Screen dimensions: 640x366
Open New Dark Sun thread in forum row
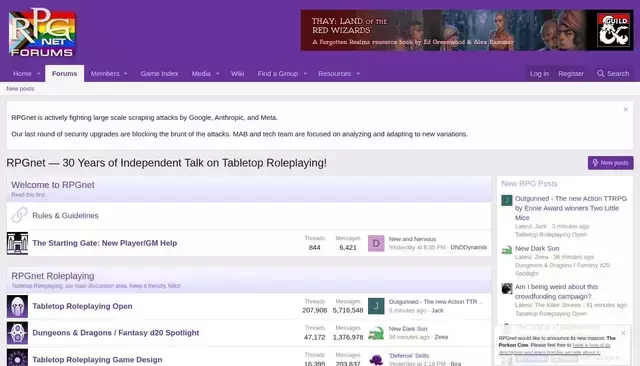pyautogui.click(x=408, y=329)
